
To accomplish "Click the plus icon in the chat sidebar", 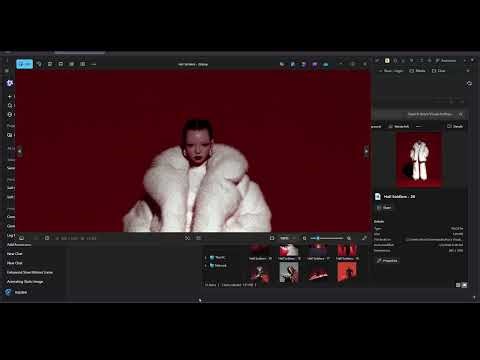I will click(10, 96).
